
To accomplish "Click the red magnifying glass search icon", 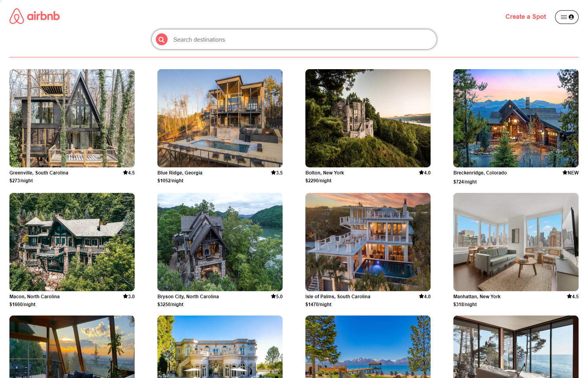I will point(162,39).
